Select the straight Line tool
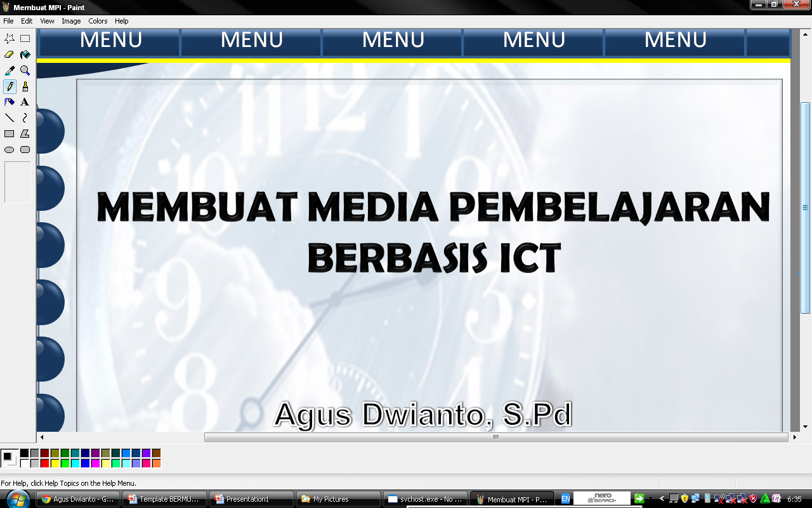 pyautogui.click(x=10, y=117)
